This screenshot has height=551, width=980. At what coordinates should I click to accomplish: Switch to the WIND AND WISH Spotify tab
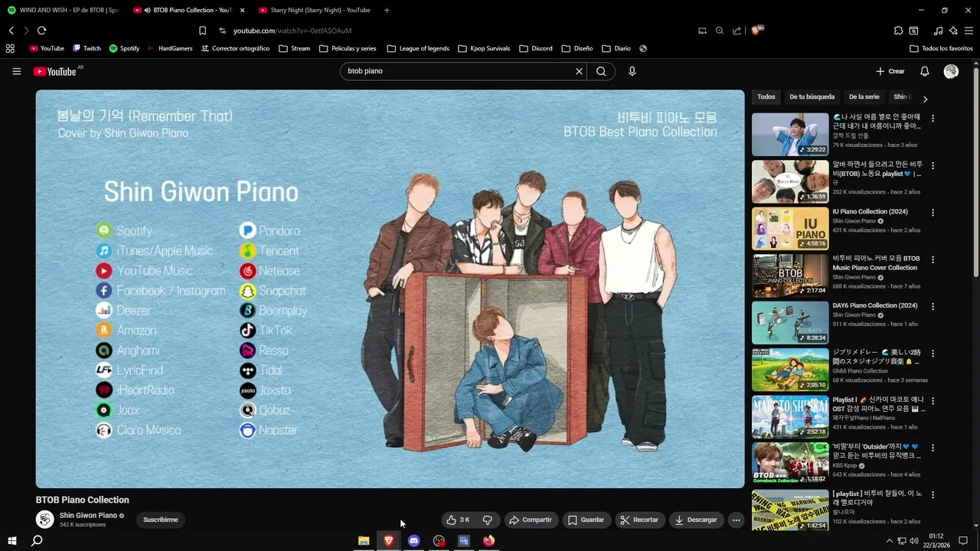63,10
